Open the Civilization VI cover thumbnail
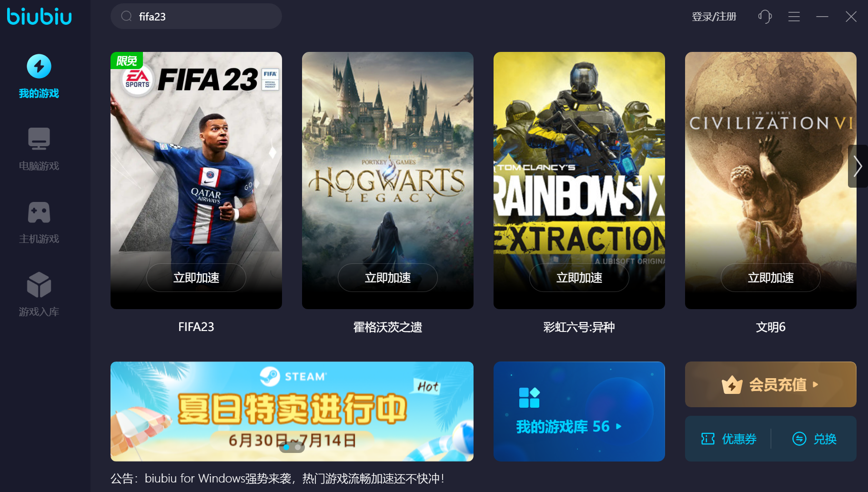Viewport: 868px width, 492px height. tap(771, 181)
